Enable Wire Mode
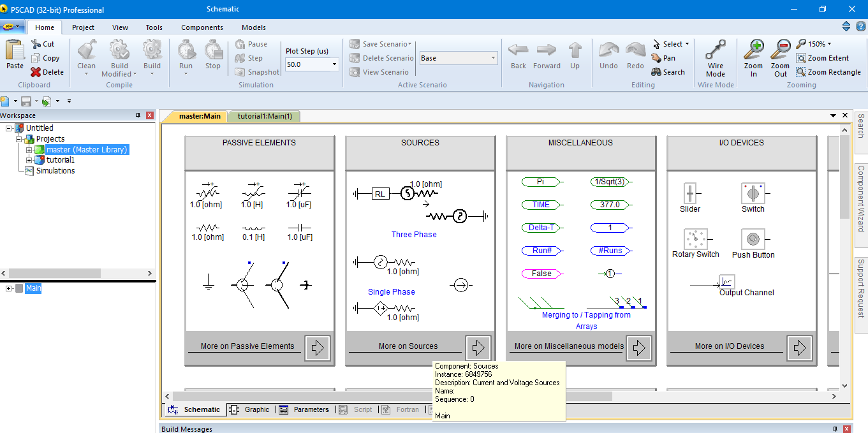Viewport: 868px width, 433px height. [x=715, y=56]
